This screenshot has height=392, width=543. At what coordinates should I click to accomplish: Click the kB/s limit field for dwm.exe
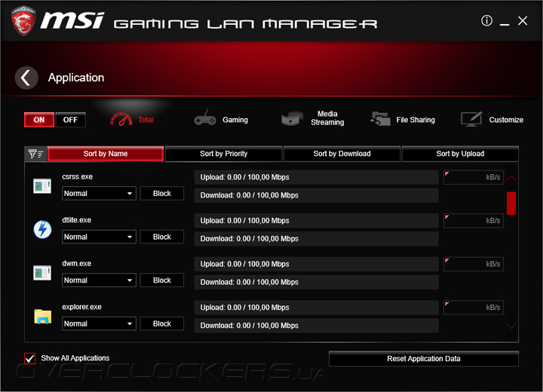[x=474, y=264]
